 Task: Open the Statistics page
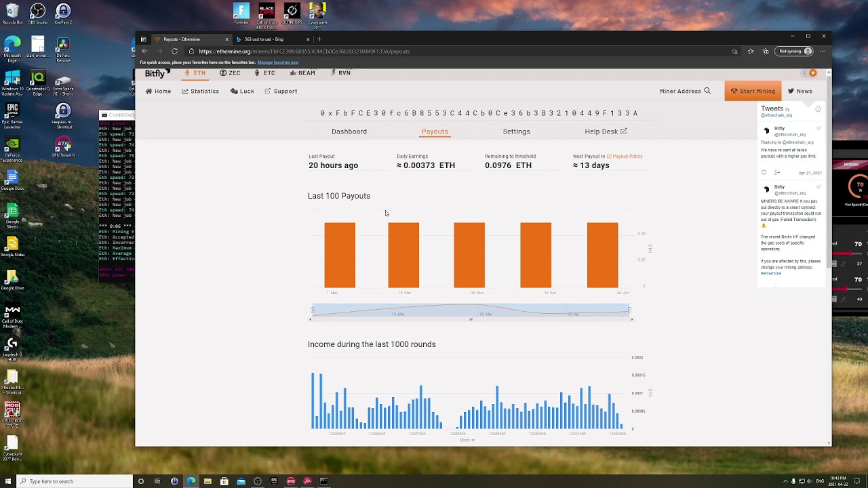201,91
